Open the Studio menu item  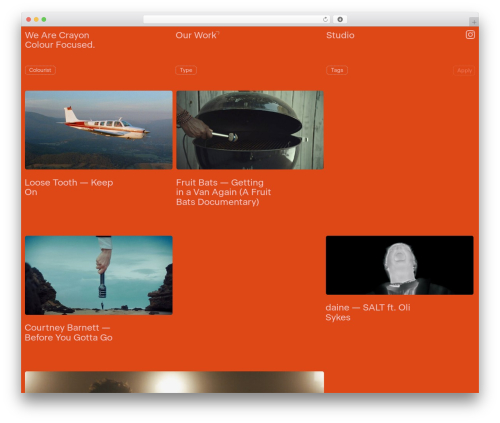340,35
